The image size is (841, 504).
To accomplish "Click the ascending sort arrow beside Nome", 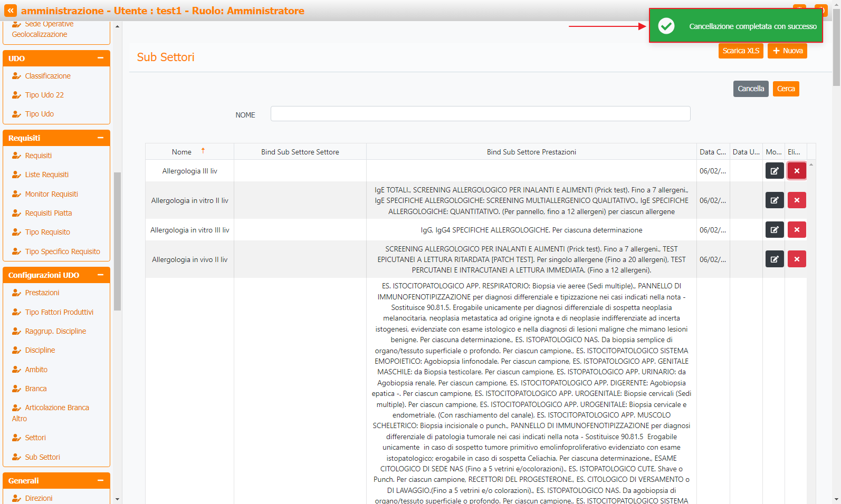I will [203, 151].
